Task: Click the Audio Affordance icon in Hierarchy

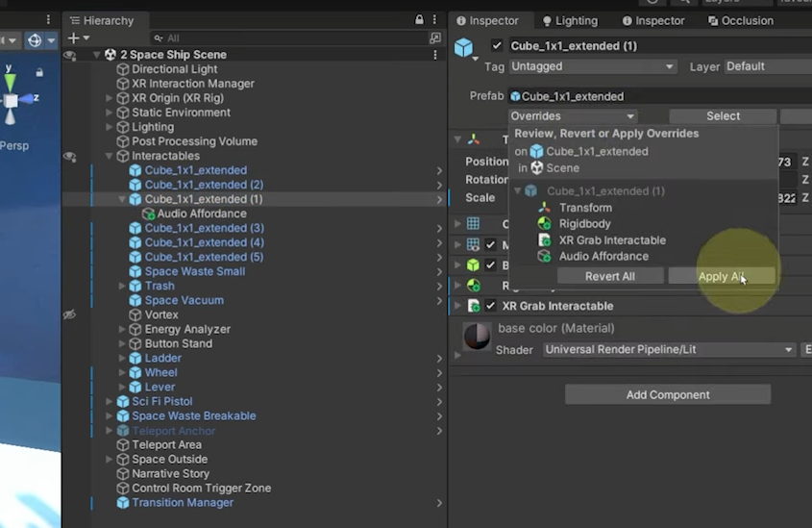Action: [148, 214]
